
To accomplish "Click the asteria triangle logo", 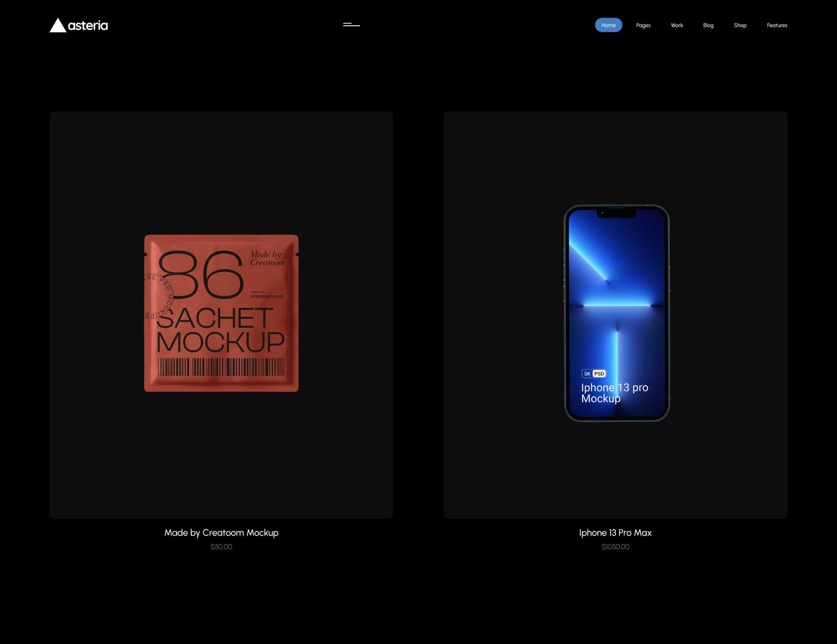I will [x=58, y=25].
